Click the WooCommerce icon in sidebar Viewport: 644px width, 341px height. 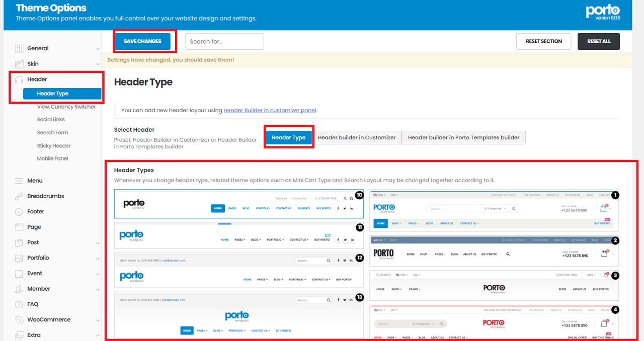click(x=19, y=320)
